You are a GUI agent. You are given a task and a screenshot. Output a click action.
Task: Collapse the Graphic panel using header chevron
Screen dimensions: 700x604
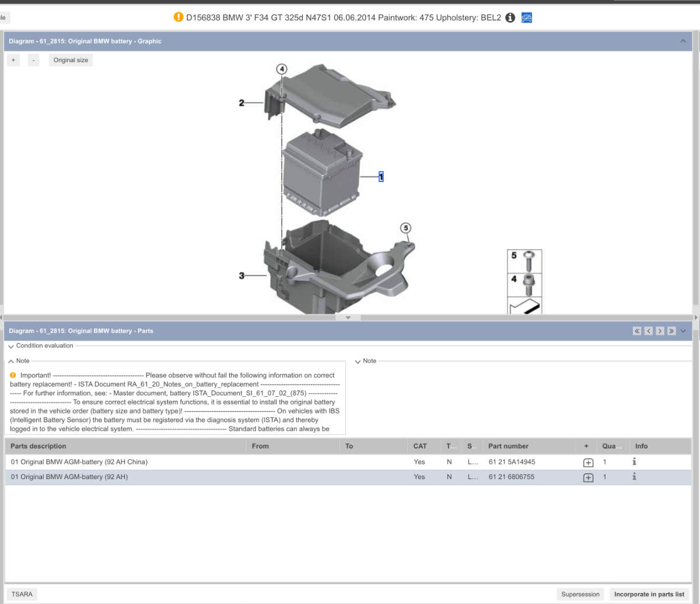683,41
